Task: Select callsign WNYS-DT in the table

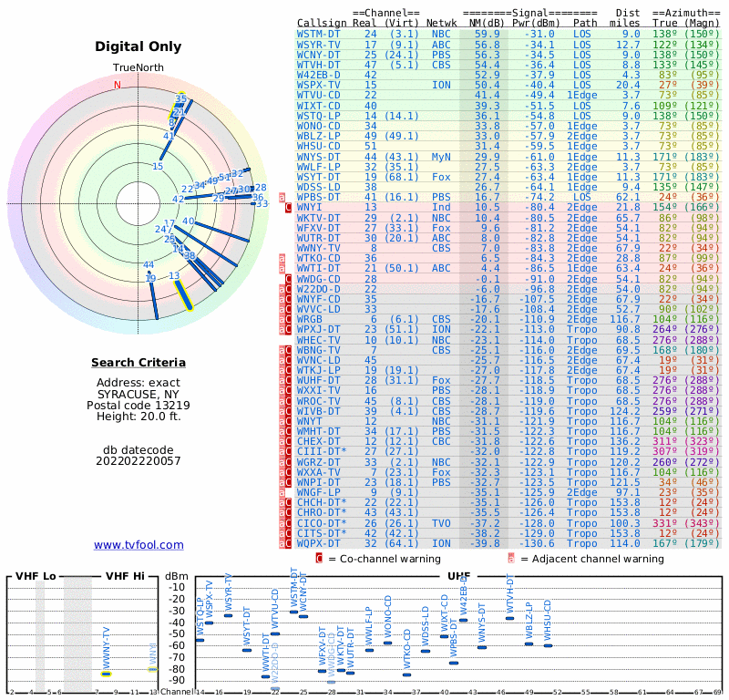Action: click(x=318, y=157)
